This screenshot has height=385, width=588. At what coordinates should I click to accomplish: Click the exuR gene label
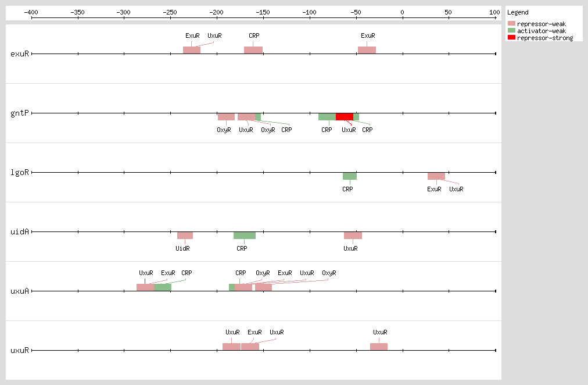click(20, 54)
